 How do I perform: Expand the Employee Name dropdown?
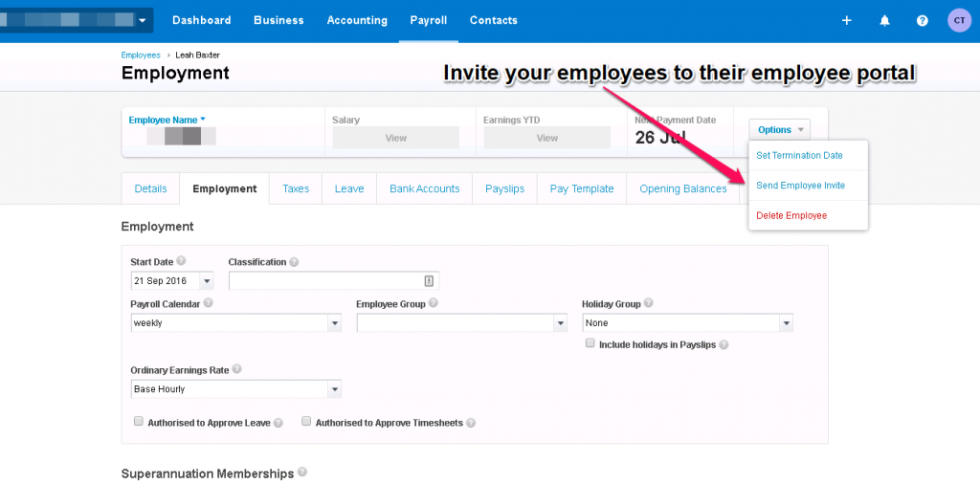[x=167, y=120]
